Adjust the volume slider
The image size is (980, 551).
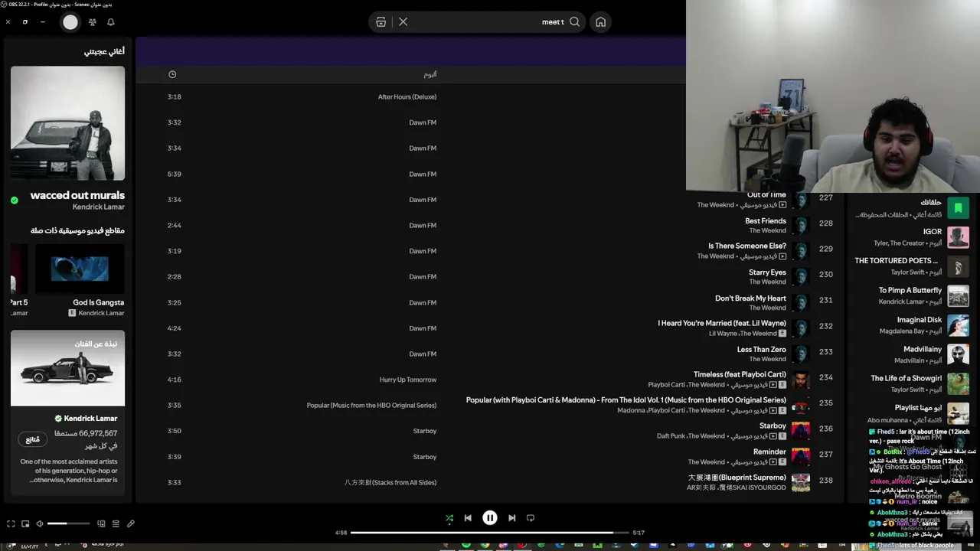[x=67, y=524]
